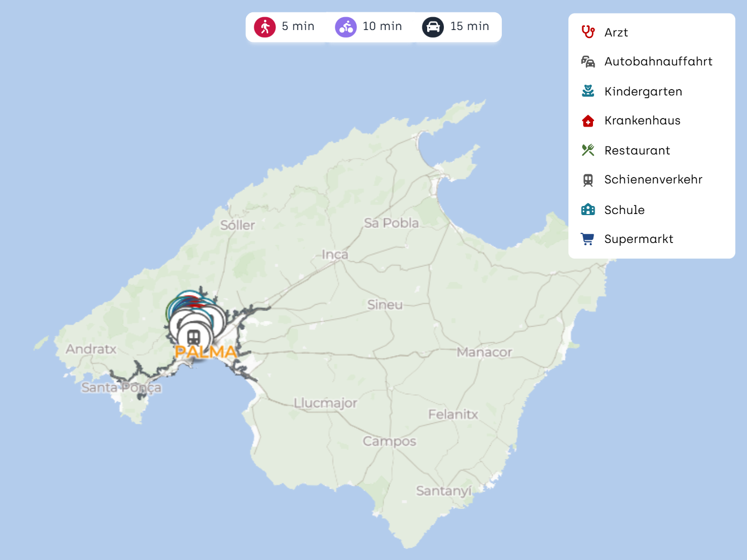Toggle the 10 min cycling isochrone
The image size is (747, 560).
point(369,27)
